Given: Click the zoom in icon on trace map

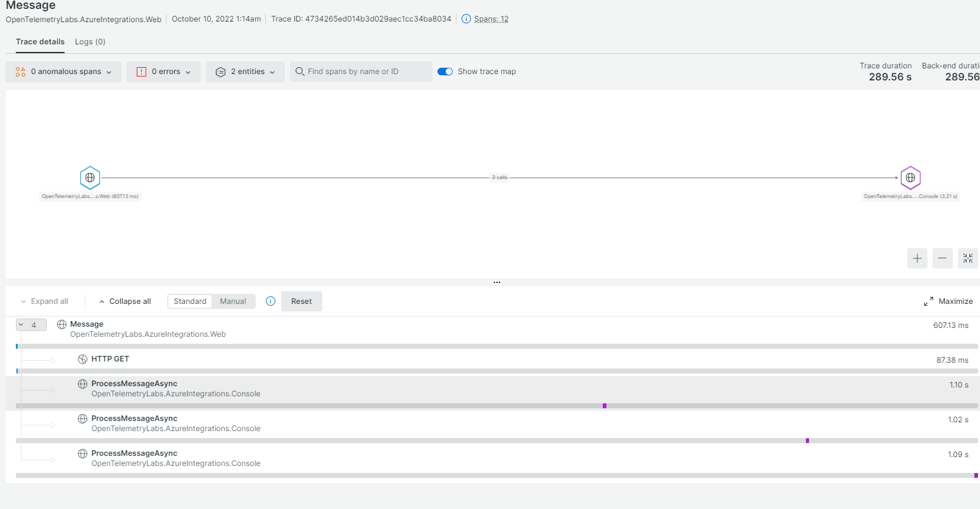Looking at the screenshot, I should (x=917, y=258).
